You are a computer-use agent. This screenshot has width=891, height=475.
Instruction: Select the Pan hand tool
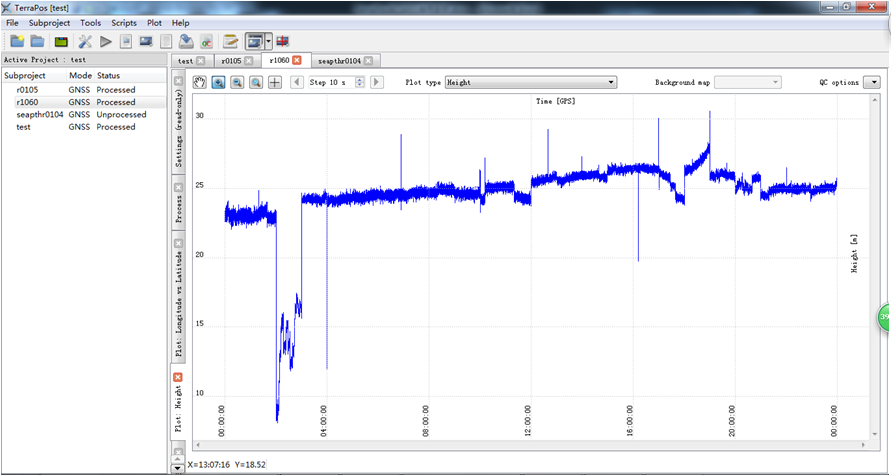click(200, 82)
